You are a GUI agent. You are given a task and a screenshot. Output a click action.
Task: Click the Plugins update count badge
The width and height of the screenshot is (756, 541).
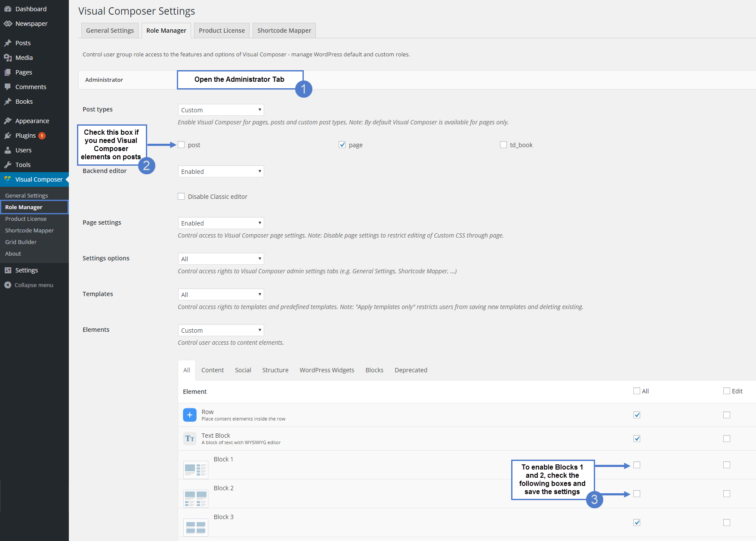click(x=42, y=136)
